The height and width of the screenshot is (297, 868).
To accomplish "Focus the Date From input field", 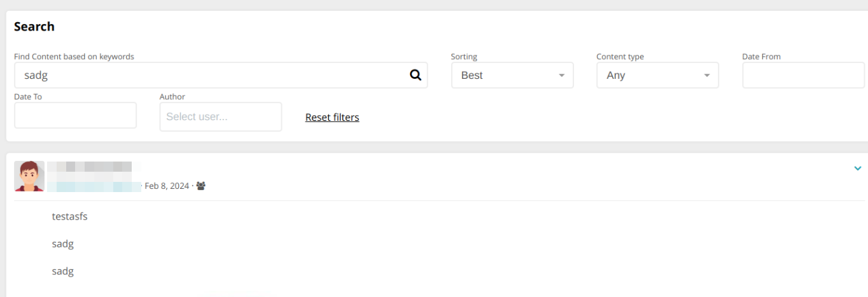I will [803, 75].
